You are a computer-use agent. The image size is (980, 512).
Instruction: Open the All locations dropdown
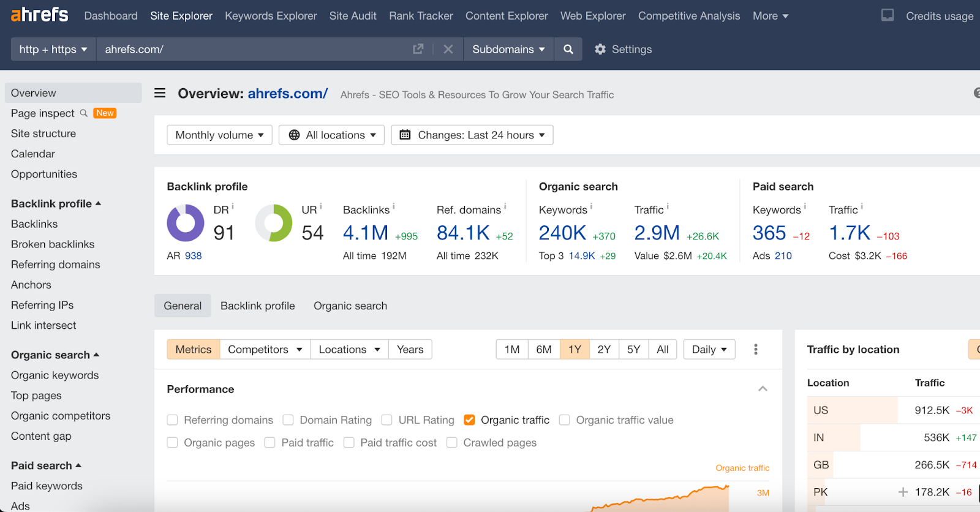[331, 135]
